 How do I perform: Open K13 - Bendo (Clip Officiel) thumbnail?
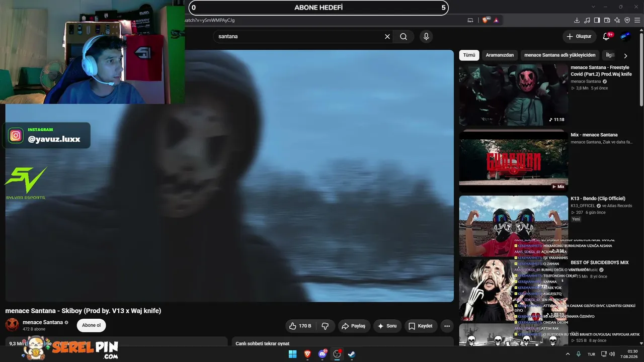(514, 226)
